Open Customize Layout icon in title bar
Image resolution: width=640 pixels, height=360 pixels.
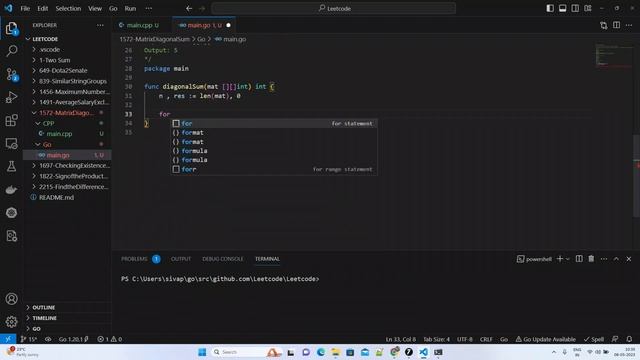(x=588, y=8)
